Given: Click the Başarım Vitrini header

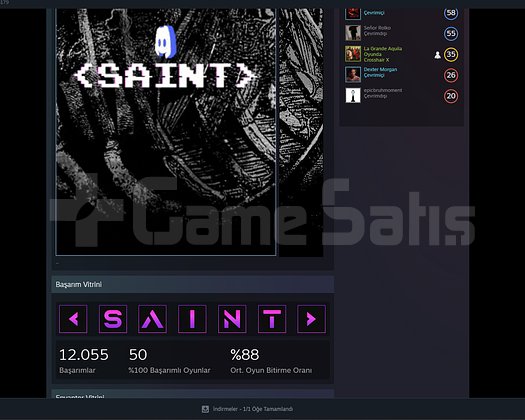Looking at the screenshot, I should pyautogui.click(x=193, y=284).
